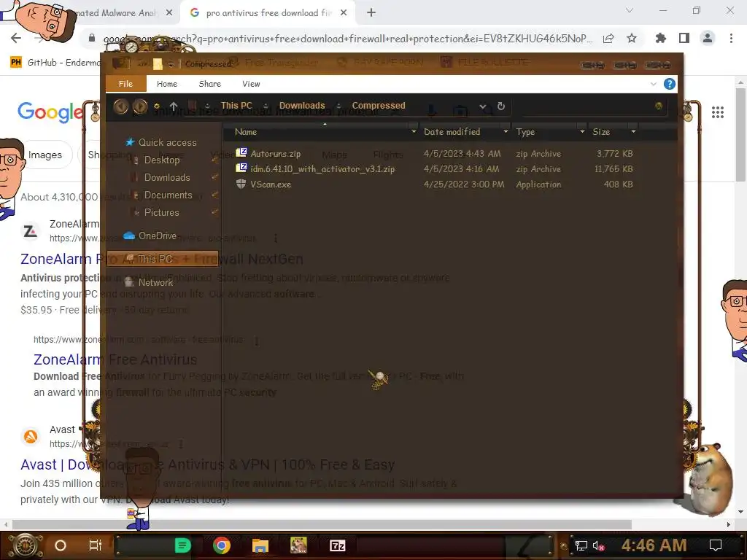Select Documents in navigation pane

[169, 195]
